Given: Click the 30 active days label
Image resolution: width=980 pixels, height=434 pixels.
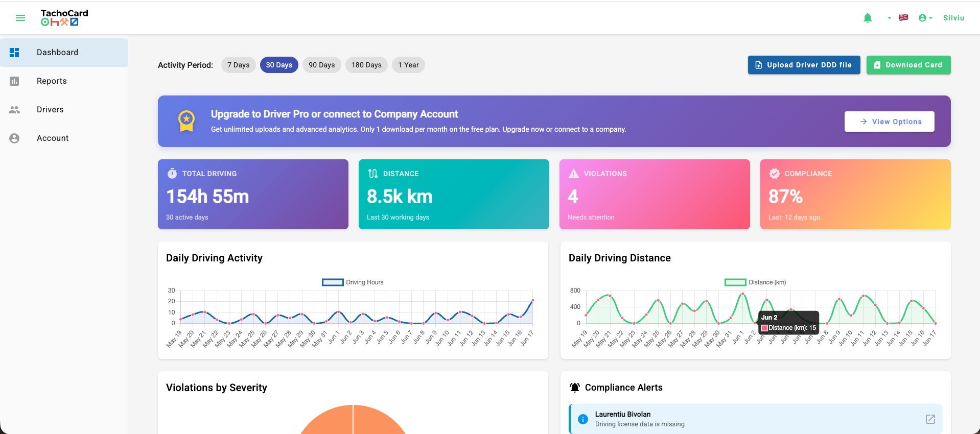Looking at the screenshot, I should pos(187,218).
